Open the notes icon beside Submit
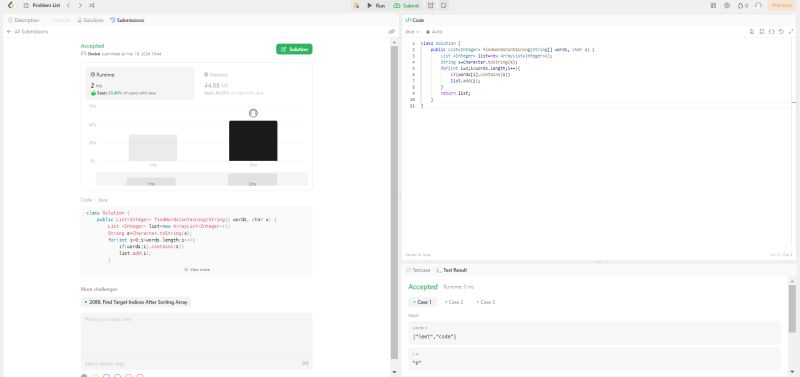This screenshot has width=800, height=377. point(443,5)
